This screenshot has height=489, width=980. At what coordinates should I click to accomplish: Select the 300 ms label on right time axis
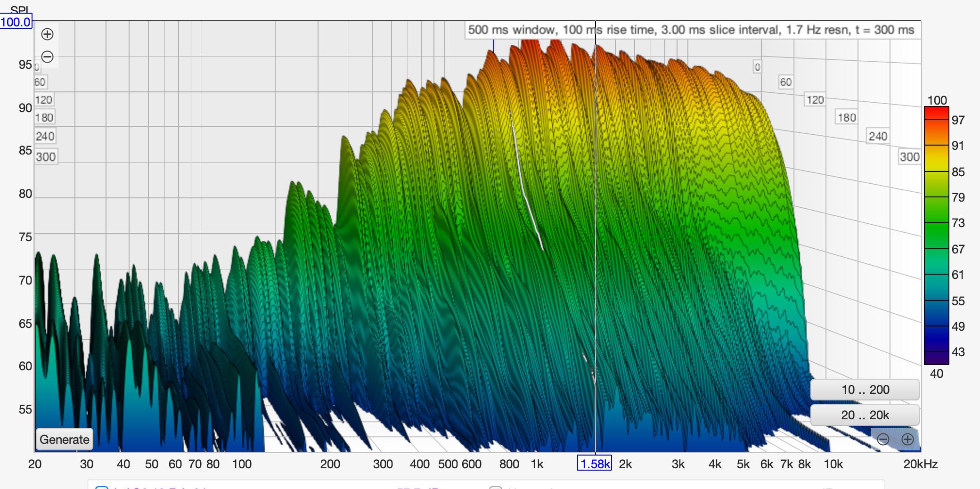[909, 157]
